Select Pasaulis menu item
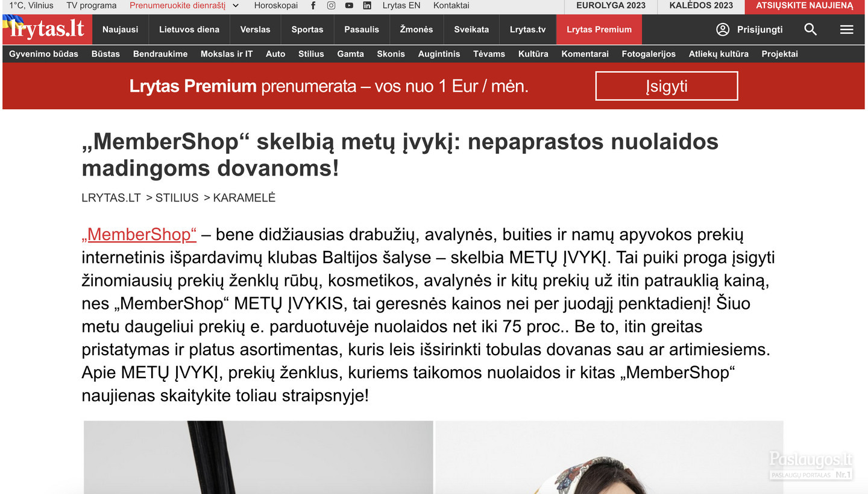This screenshot has height=494, width=868. point(362,30)
